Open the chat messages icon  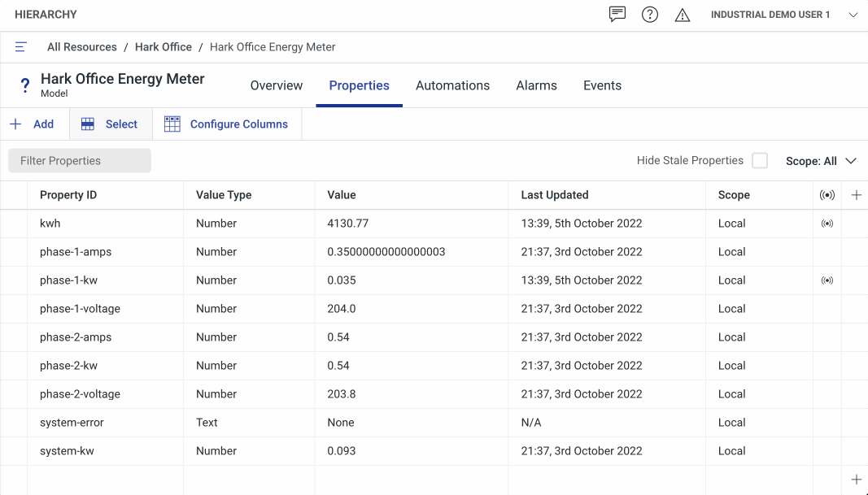coord(617,15)
